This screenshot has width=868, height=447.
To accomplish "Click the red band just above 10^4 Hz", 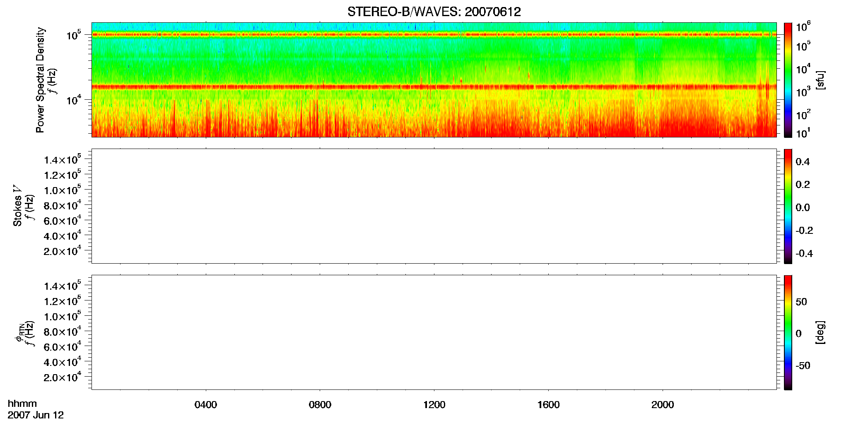I will (x=434, y=87).
